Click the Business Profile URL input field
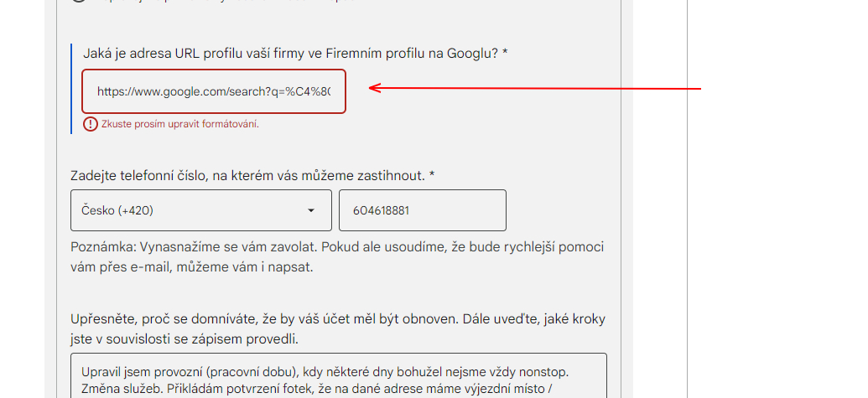 (214, 91)
